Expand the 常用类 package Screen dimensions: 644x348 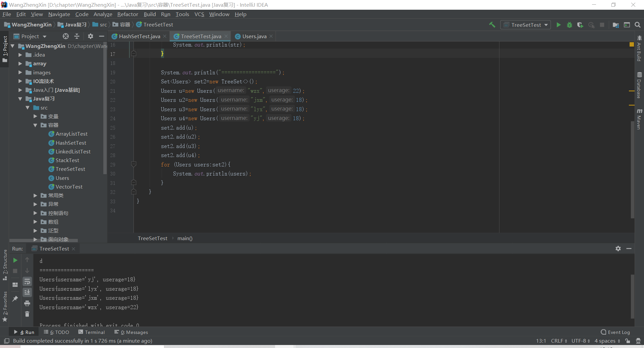click(35, 195)
